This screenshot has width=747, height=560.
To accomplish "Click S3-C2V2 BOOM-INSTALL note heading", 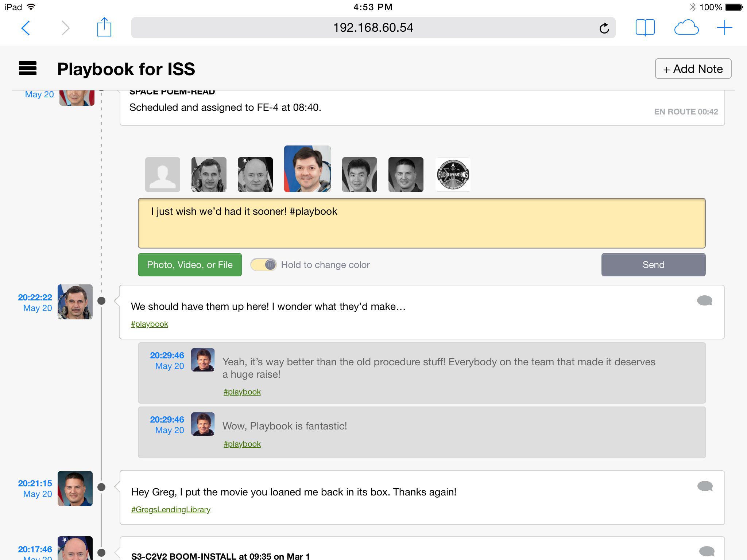I will [x=220, y=556].
